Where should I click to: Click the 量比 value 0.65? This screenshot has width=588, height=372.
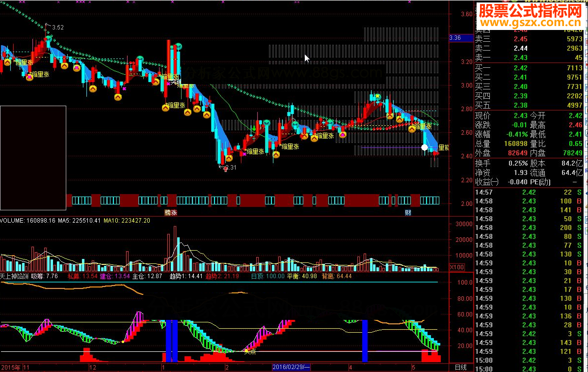coord(576,144)
